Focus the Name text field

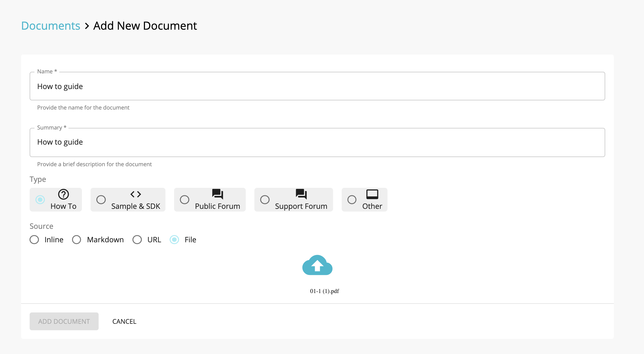point(317,86)
